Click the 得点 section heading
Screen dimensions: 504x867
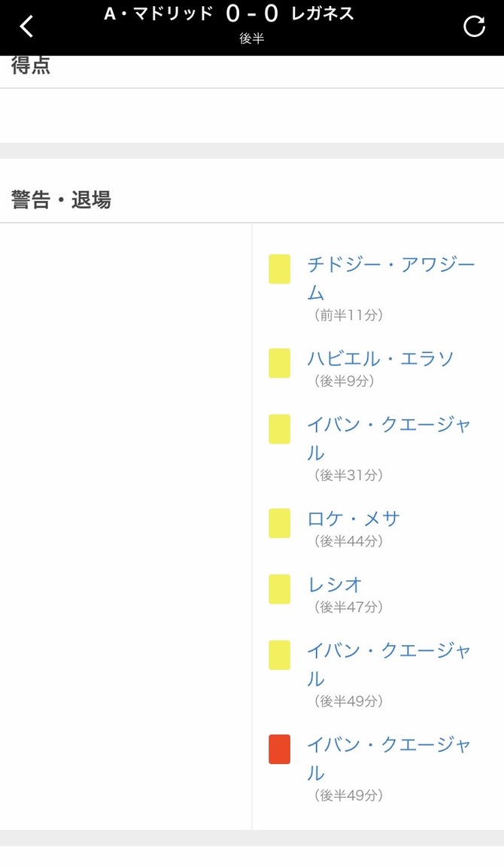point(31,65)
